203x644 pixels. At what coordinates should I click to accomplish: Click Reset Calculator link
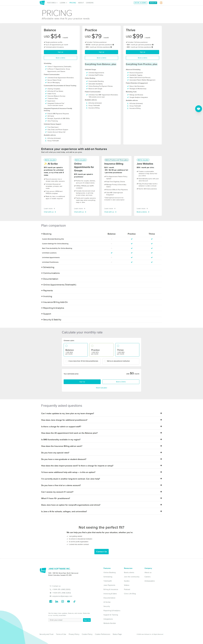pos(101,388)
